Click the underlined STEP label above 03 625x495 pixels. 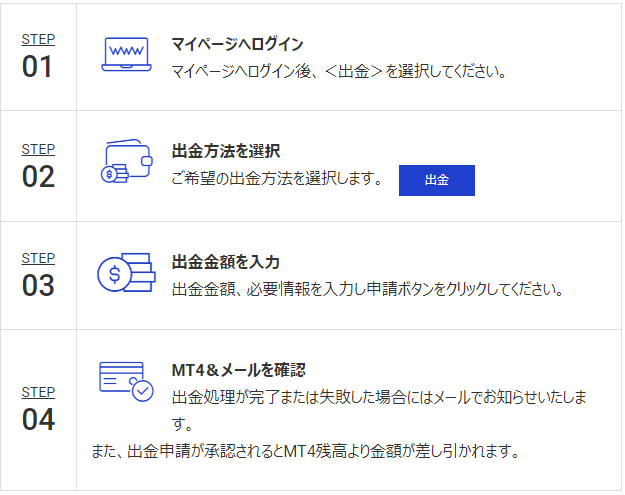click(x=38, y=257)
